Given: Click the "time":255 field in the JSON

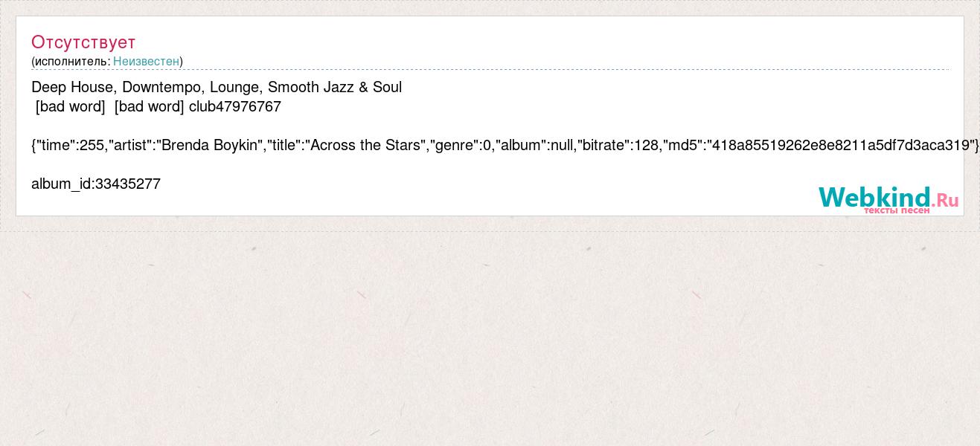Looking at the screenshot, I should coord(71,146).
